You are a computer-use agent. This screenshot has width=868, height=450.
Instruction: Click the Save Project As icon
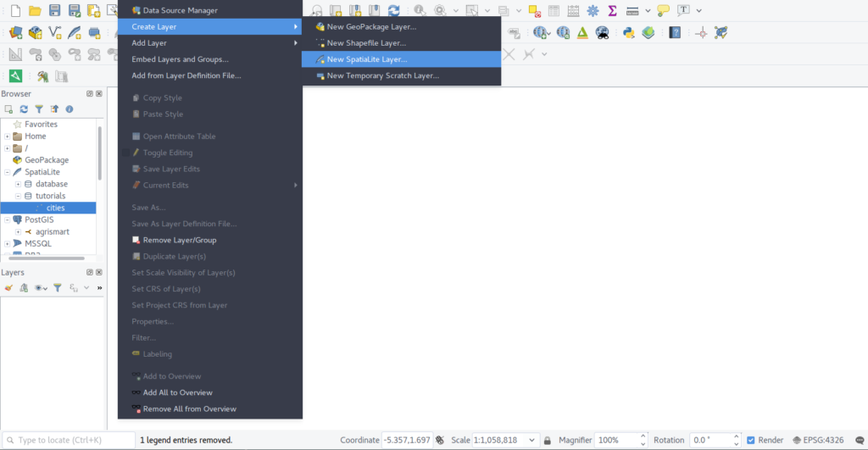coord(75,10)
